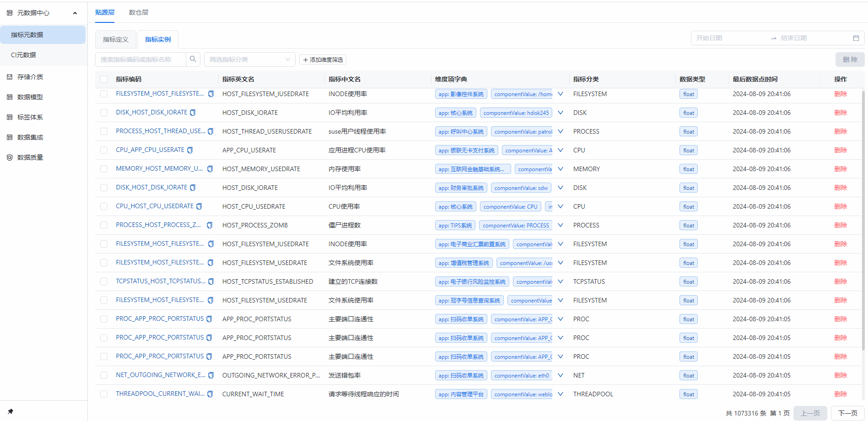Open the THREADPOOL_CURRENT_WAI... metric link

(x=160, y=394)
